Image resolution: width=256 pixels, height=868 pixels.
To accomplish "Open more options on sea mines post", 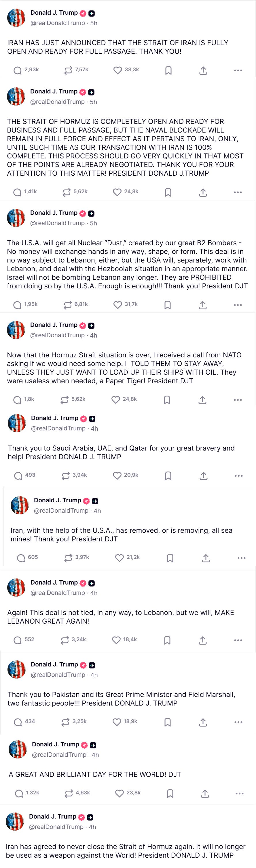I will pyautogui.click(x=242, y=558).
